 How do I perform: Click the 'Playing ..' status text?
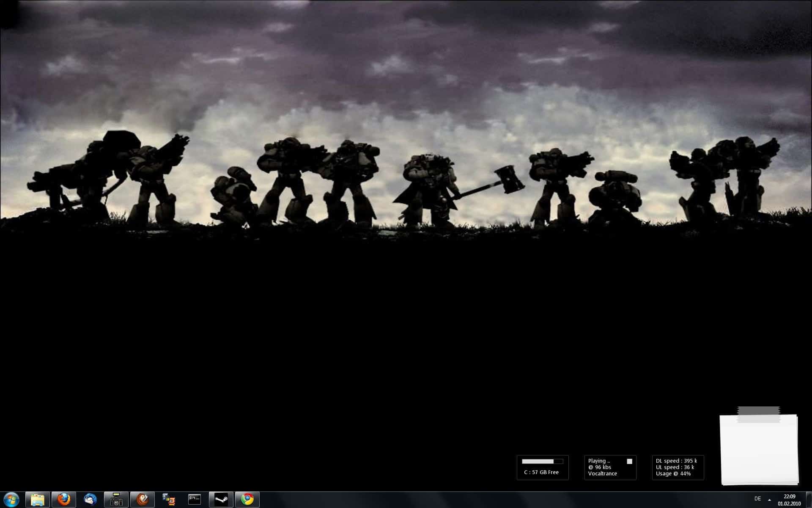click(x=599, y=461)
